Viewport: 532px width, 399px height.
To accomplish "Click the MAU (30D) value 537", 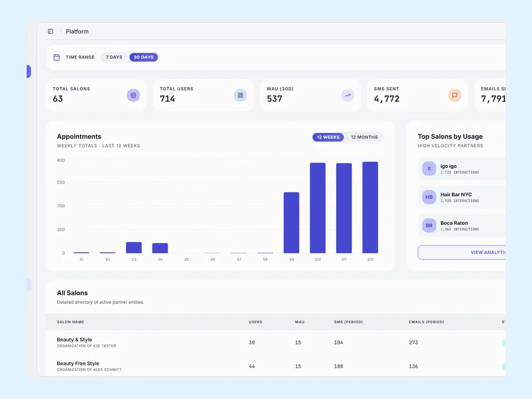I will 274,99.
